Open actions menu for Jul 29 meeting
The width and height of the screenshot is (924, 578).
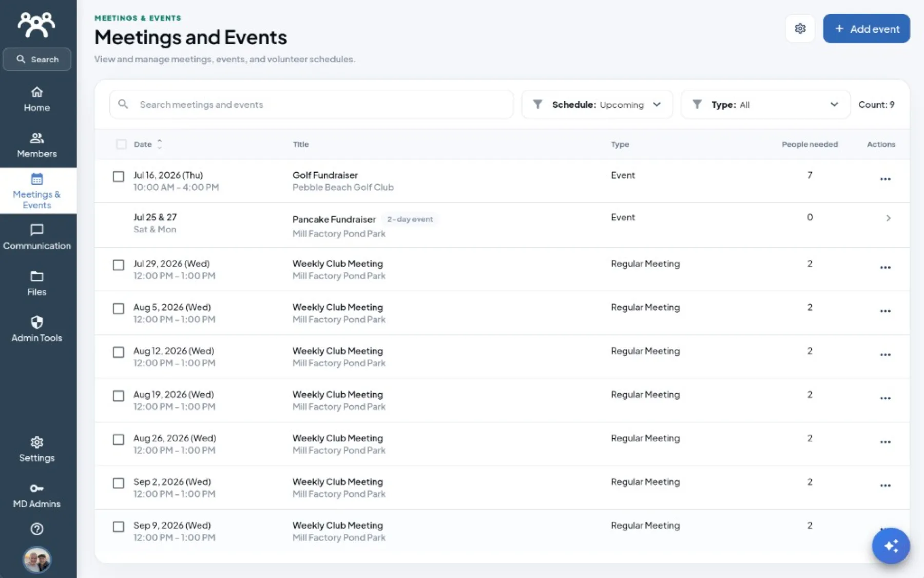point(885,268)
